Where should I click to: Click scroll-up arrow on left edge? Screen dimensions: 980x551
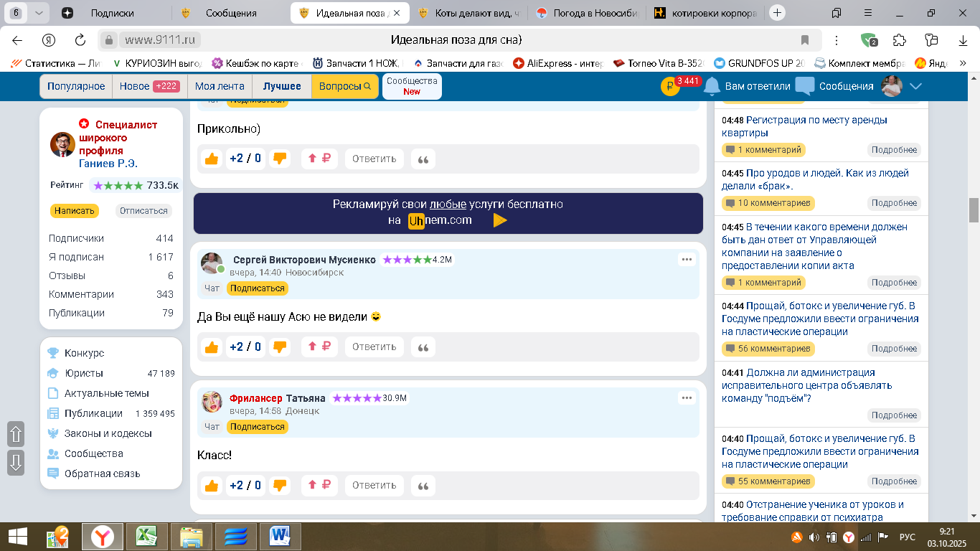coord(16,434)
